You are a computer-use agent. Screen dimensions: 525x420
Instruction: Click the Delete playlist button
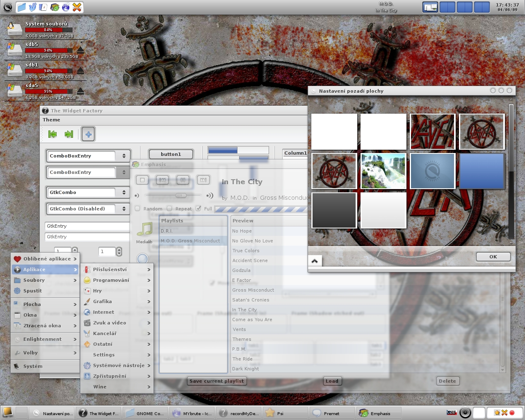pos(447,381)
